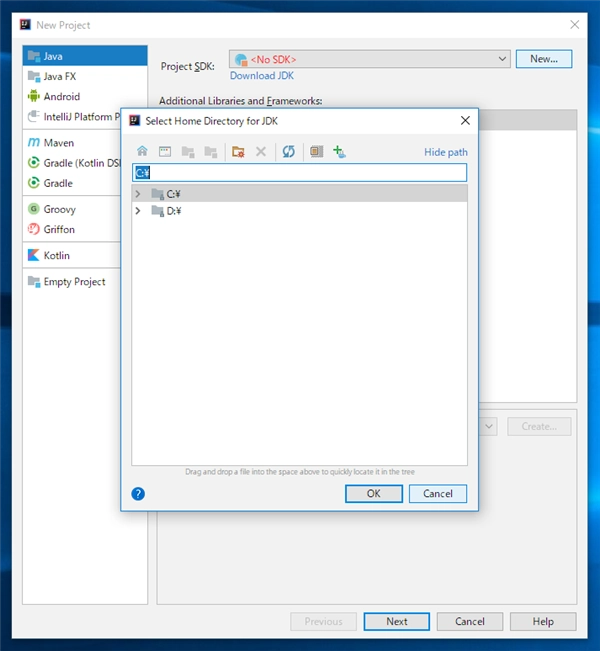Toggle show hidden files and directories icon
The image size is (600, 651).
coord(316,151)
